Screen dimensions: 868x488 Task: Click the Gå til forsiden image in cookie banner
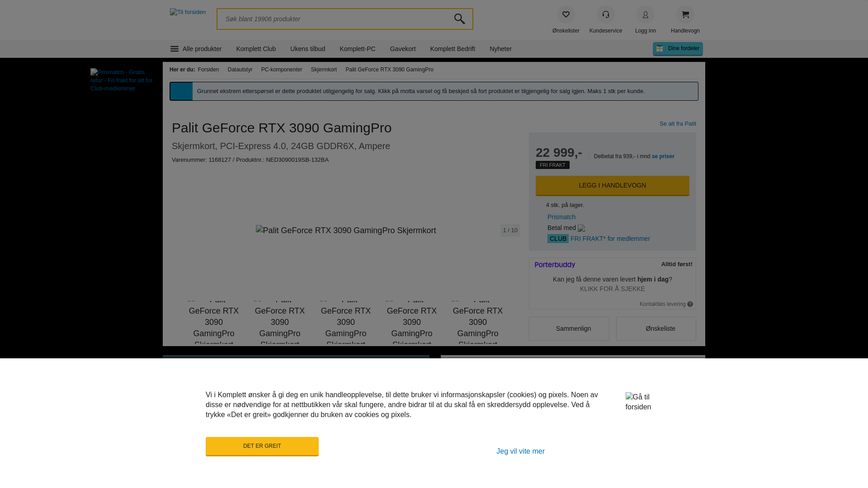tap(638, 402)
